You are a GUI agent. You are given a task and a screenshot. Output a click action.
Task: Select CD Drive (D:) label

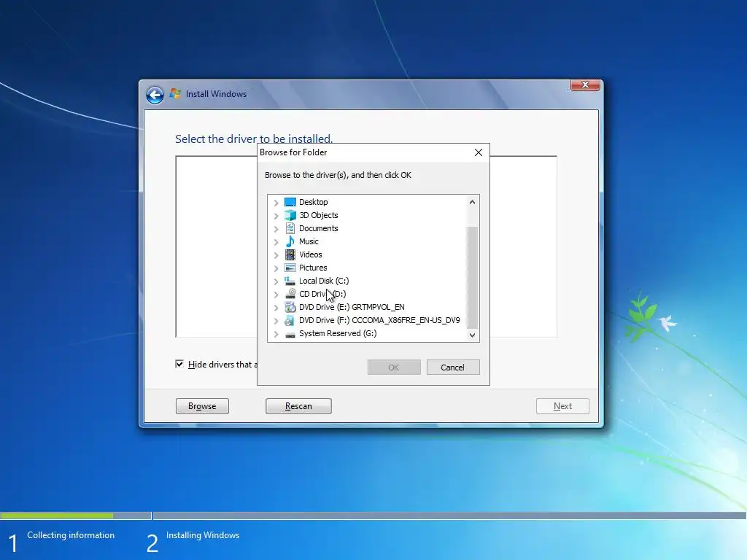pyautogui.click(x=322, y=294)
